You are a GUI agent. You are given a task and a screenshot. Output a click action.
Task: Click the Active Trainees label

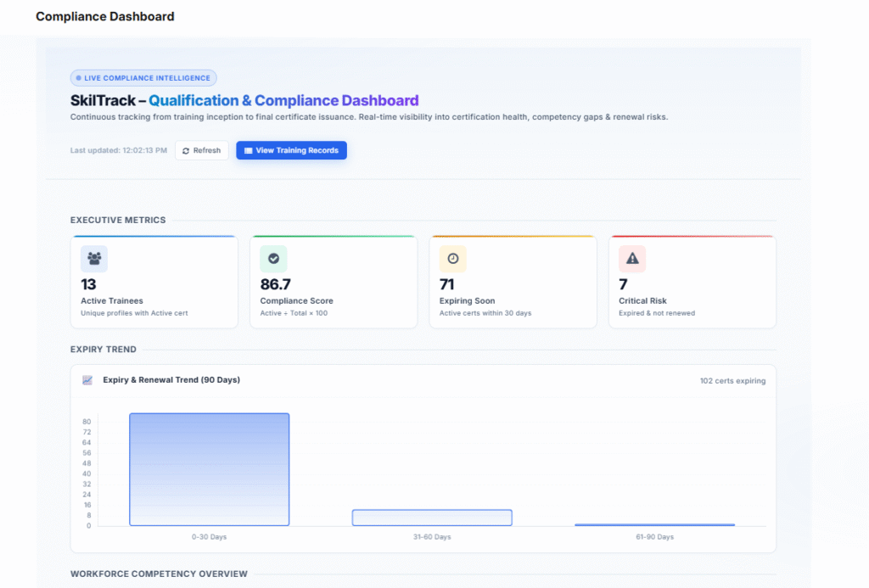pos(112,301)
